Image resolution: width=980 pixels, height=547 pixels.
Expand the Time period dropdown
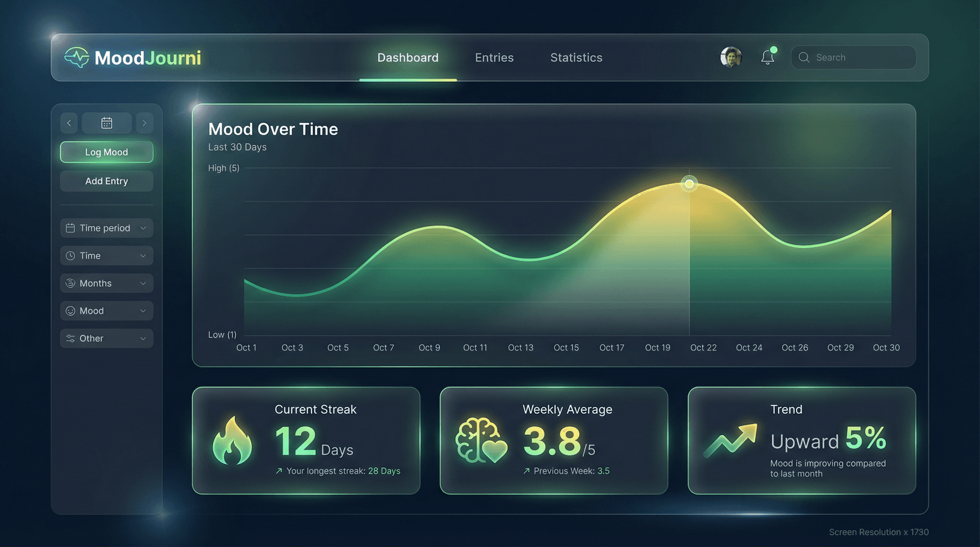pos(106,228)
